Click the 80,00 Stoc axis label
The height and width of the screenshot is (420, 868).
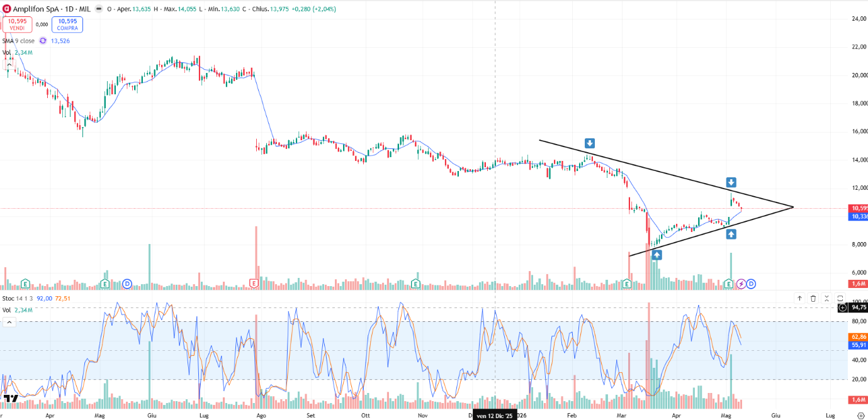[859, 322]
